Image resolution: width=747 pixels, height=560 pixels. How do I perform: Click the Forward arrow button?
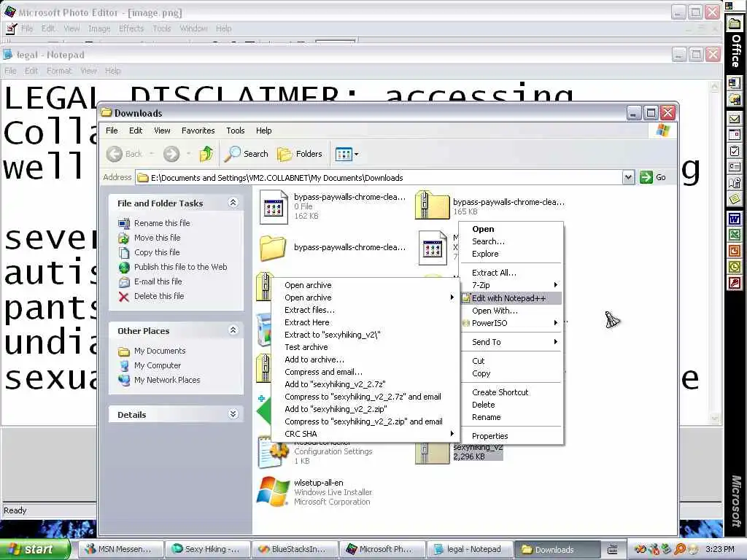(x=171, y=154)
